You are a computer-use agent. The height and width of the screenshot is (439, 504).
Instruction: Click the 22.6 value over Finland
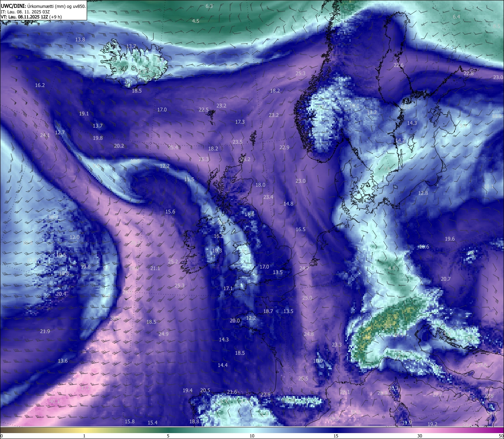(x=398, y=65)
